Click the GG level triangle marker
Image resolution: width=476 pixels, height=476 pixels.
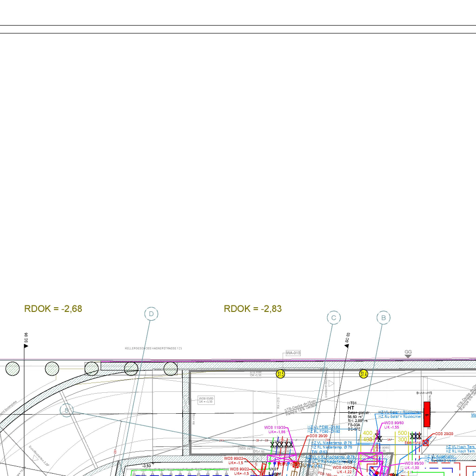click(408, 357)
